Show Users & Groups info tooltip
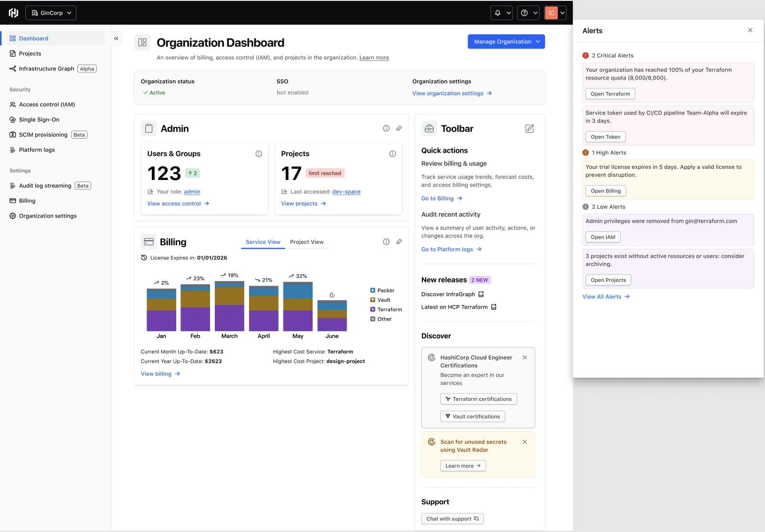765x532 pixels. (x=259, y=154)
